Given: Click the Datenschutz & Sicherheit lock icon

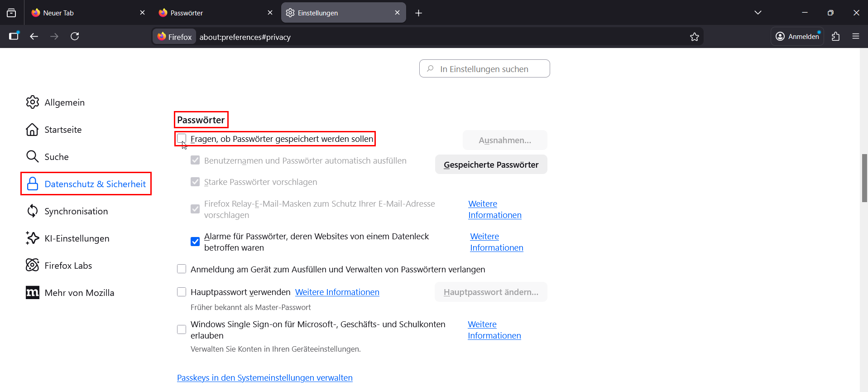Looking at the screenshot, I should coord(33,184).
